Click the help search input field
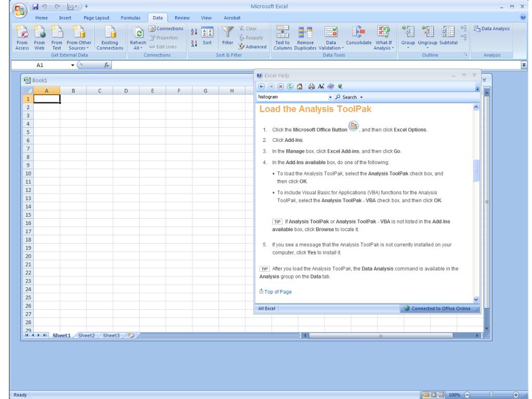The height and width of the screenshot is (399, 532). (x=292, y=97)
